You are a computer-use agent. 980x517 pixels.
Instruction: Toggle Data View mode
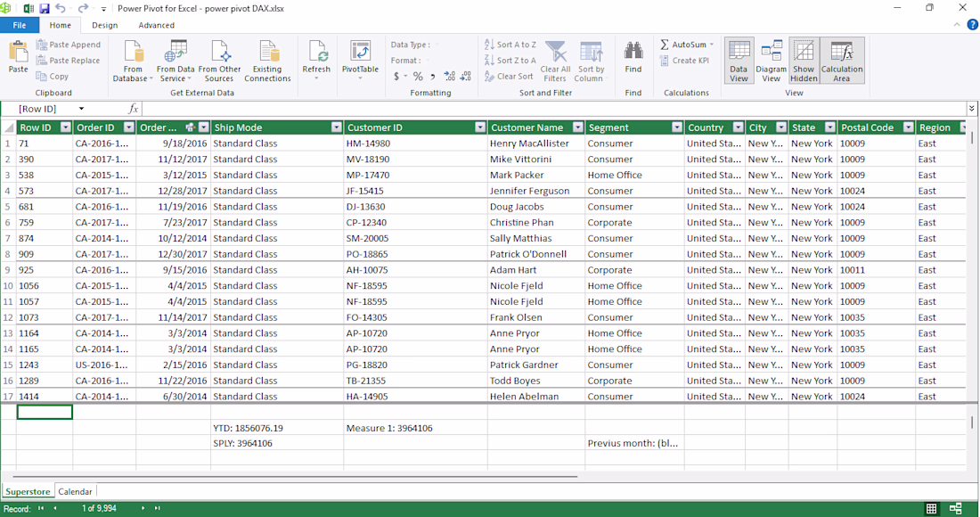pos(739,61)
